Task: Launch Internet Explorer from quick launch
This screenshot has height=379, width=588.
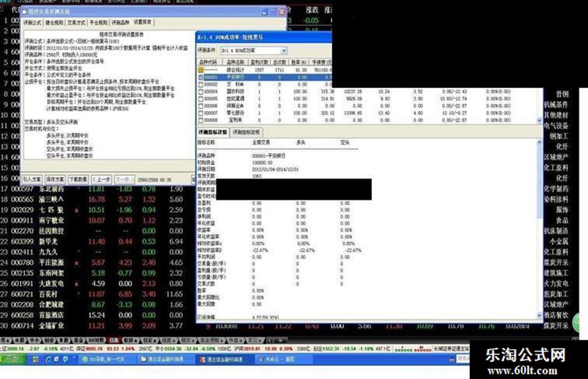Action: pos(49,359)
